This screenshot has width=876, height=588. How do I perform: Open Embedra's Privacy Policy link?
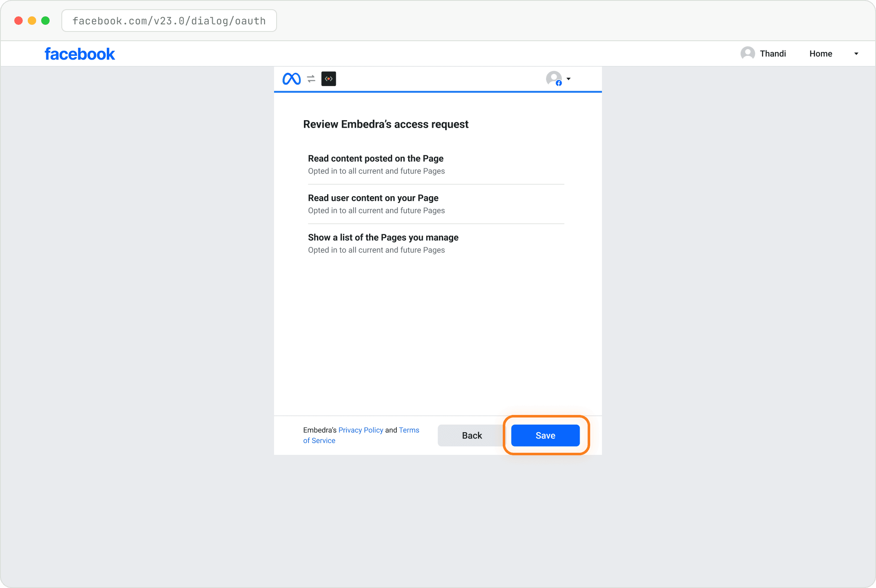point(361,430)
